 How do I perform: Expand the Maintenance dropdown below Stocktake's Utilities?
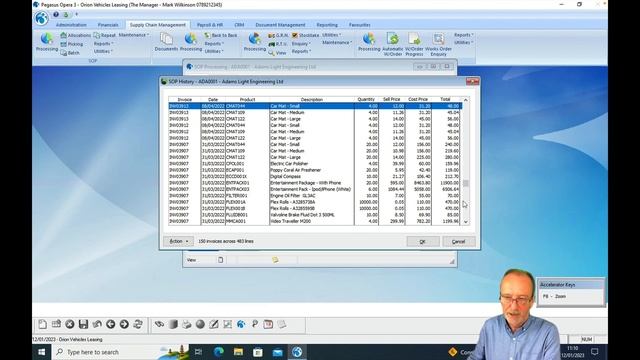coord(337,42)
